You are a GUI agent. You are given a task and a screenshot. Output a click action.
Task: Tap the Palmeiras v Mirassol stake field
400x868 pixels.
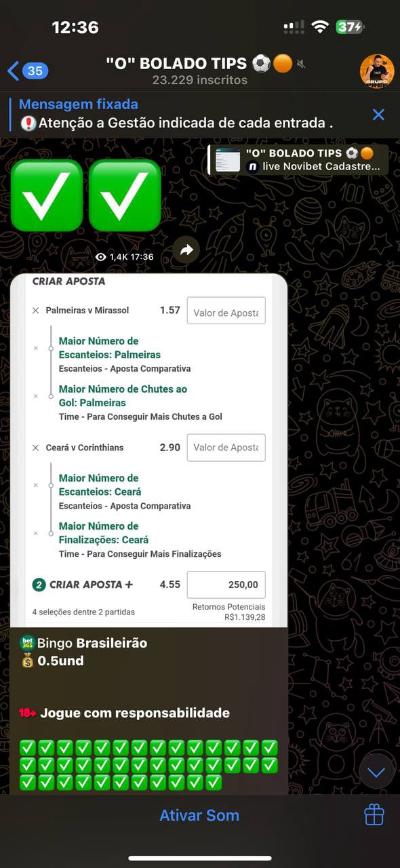point(226,311)
